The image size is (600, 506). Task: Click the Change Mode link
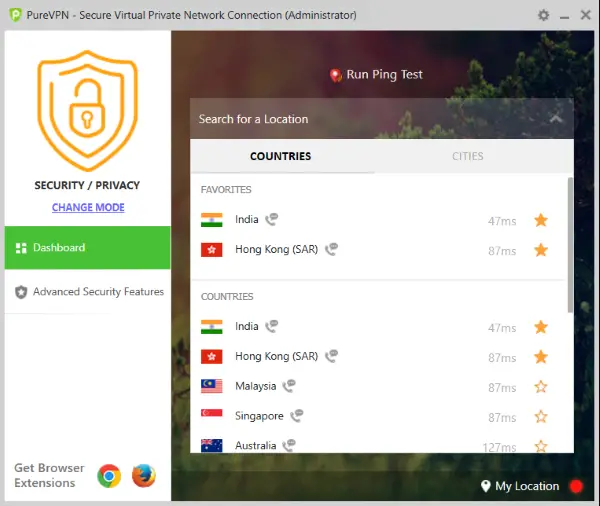tap(88, 207)
